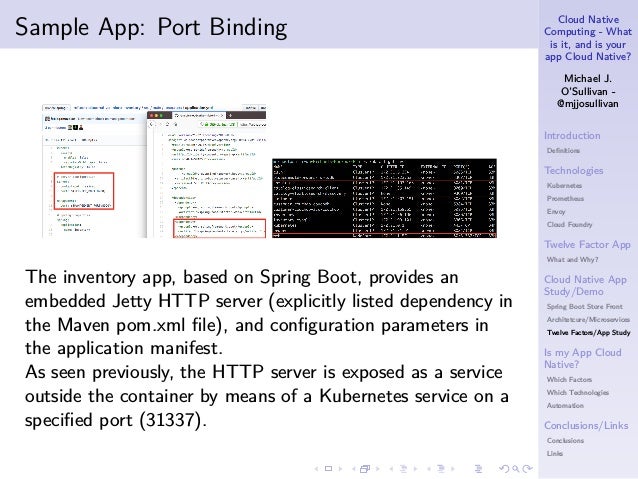Screen dimensions: 638x479
Task: Click the port number (31337) text
Action: [170, 420]
